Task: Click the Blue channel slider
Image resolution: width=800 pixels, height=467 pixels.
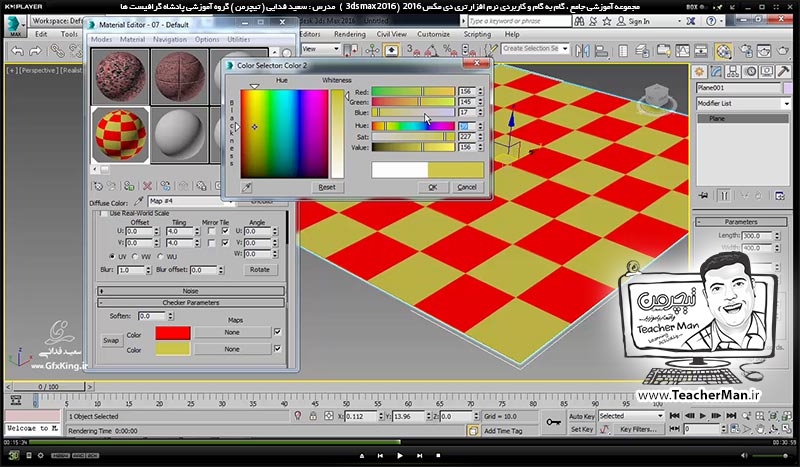Action: (413, 112)
